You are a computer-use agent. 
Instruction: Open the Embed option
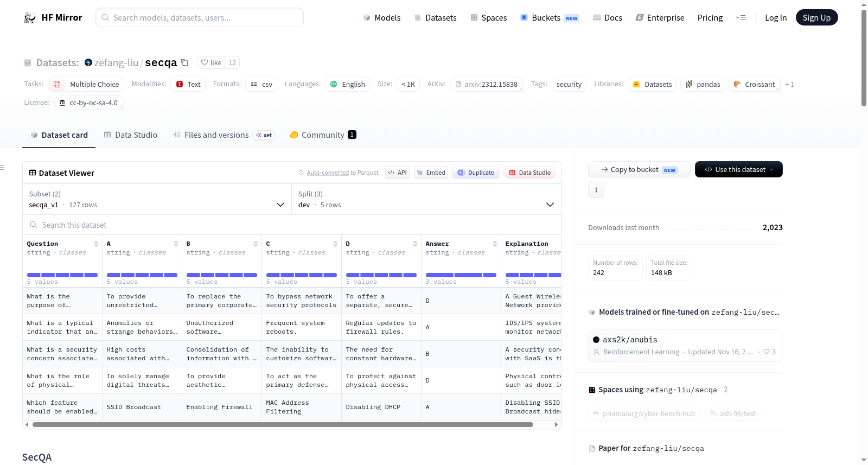(430, 173)
